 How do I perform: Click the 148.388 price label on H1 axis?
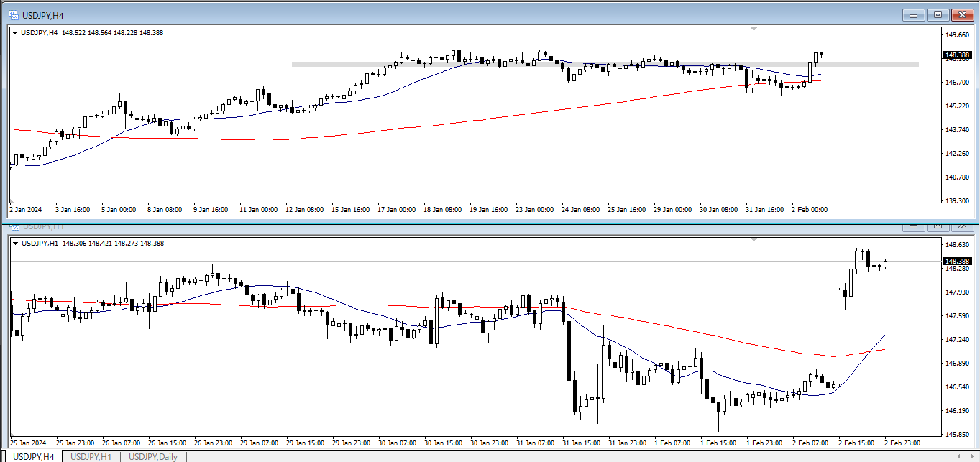click(957, 261)
